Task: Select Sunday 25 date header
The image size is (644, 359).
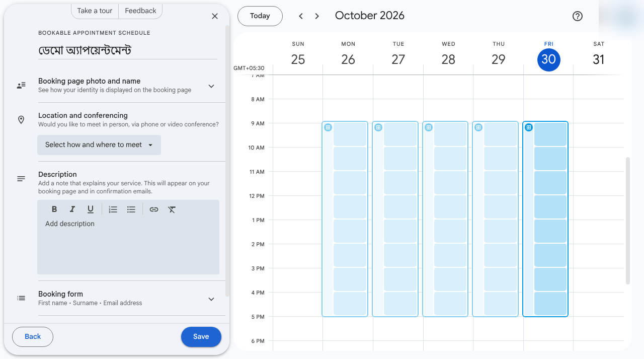Action: point(298,59)
